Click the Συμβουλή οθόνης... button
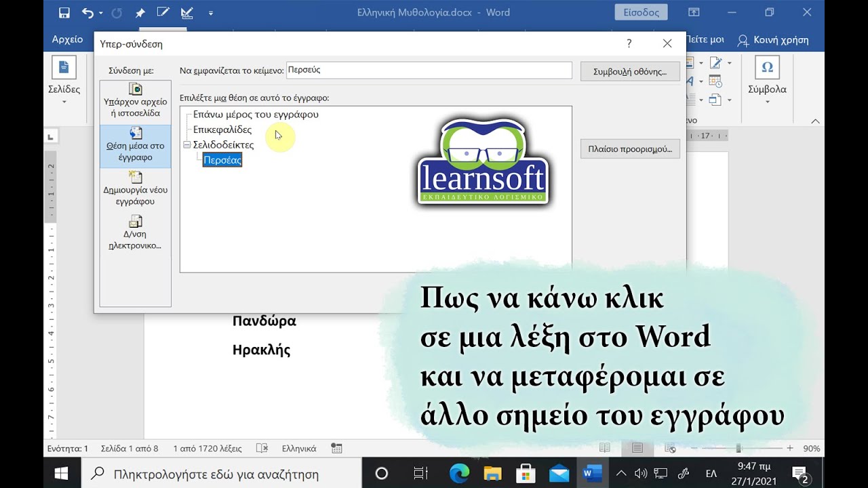The height and width of the screenshot is (488, 868). 630,71
